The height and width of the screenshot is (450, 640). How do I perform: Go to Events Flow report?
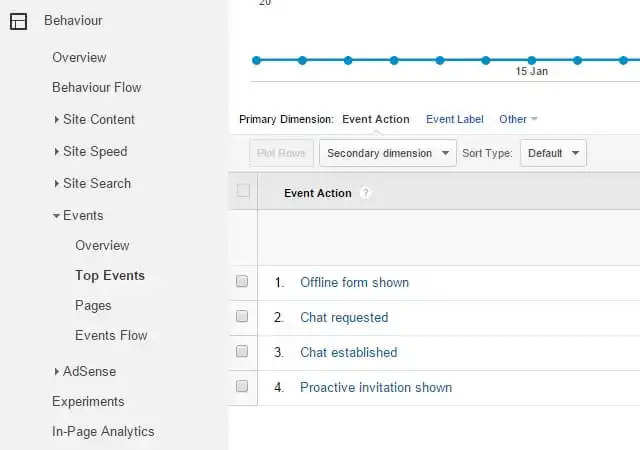pyautogui.click(x=111, y=335)
